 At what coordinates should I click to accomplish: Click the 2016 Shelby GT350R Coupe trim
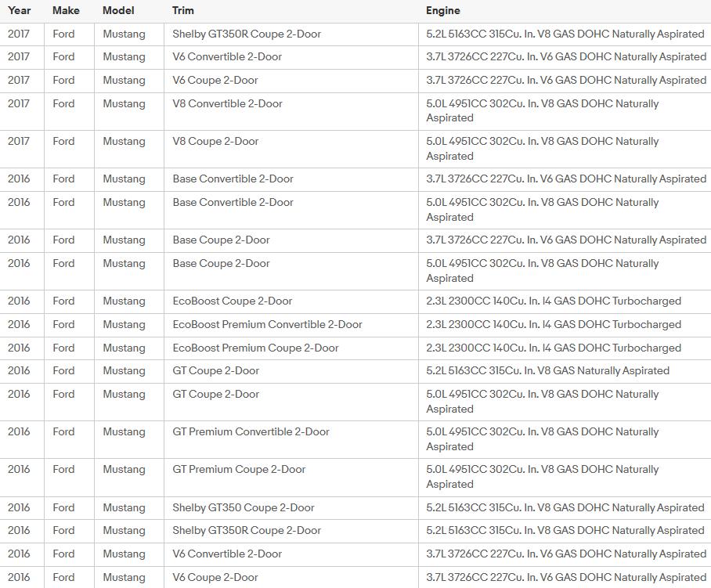(x=247, y=530)
